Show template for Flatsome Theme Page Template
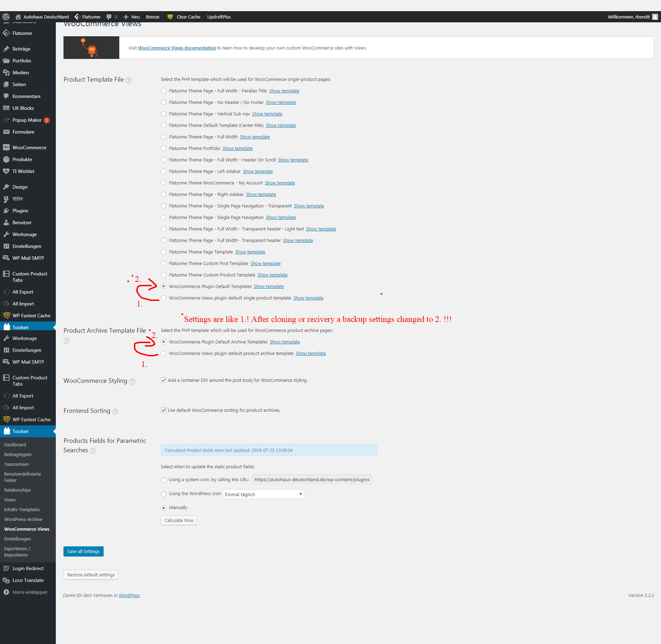 [250, 252]
